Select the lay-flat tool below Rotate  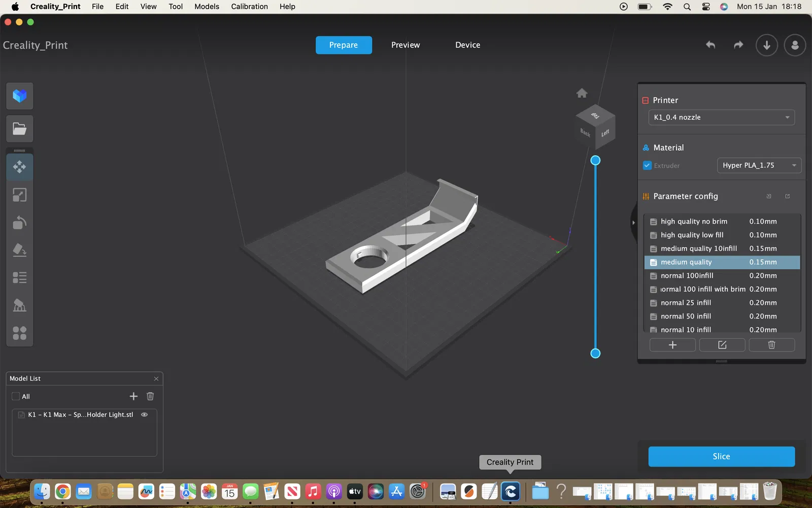20,250
